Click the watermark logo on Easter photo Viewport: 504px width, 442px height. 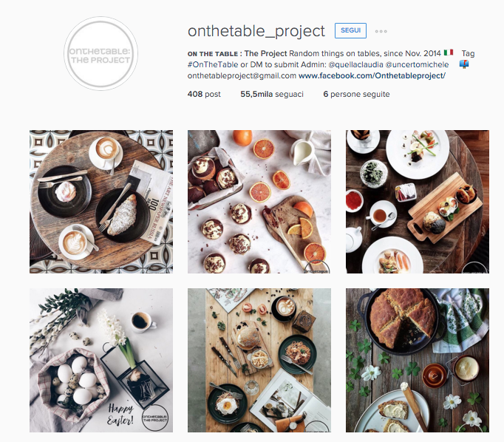pos(155,418)
